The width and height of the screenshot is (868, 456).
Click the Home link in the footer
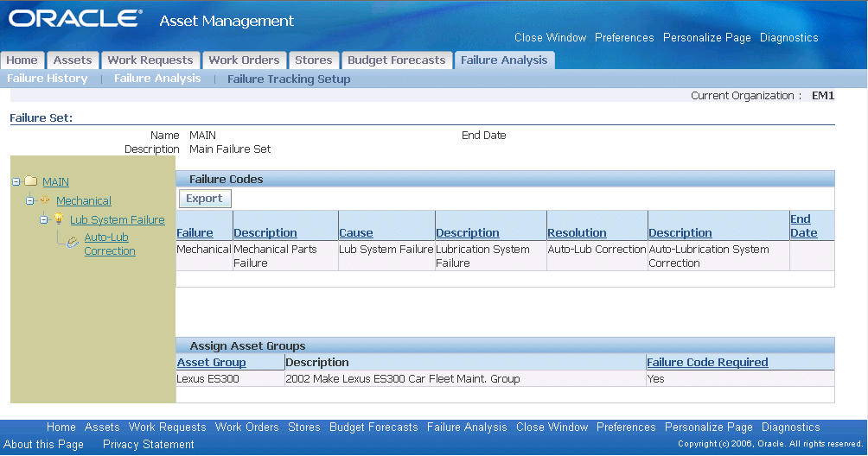tap(61, 427)
